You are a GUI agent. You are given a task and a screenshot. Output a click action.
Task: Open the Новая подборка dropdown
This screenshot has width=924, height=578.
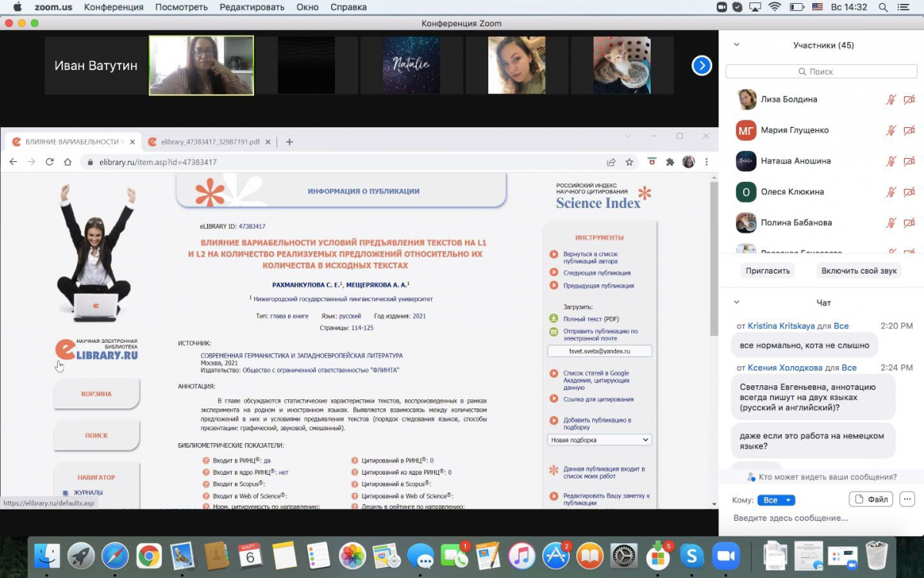(600, 440)
